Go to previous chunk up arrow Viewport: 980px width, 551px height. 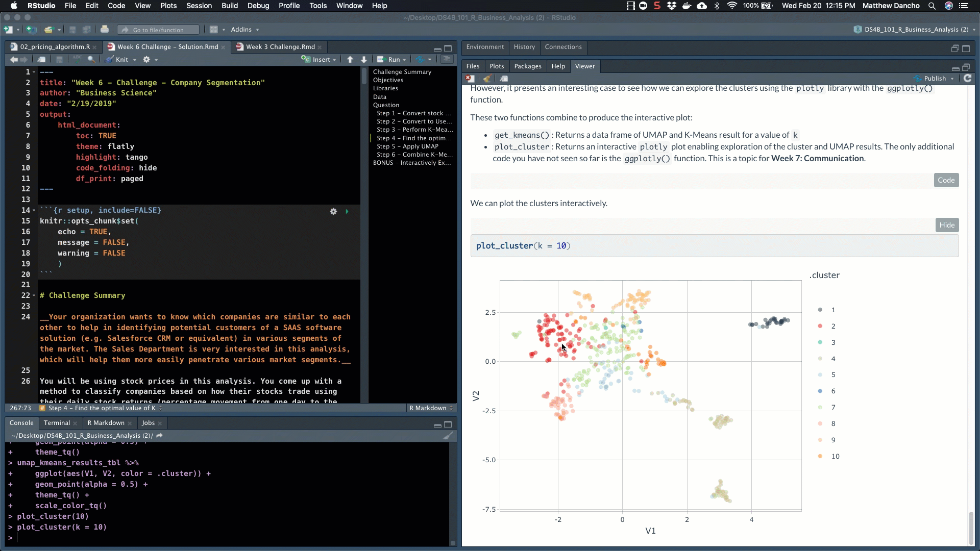[350, 60]
